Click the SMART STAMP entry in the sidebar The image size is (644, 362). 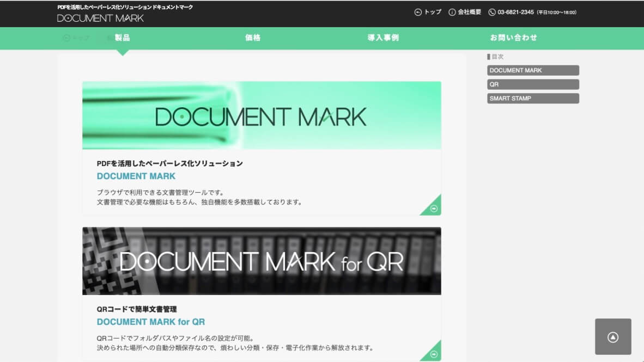point(533,98)
